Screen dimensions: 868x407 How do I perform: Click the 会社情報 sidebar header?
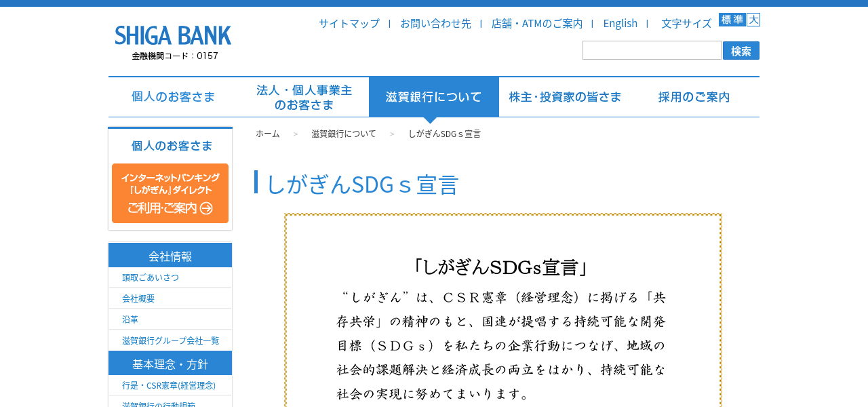[170, 256]
